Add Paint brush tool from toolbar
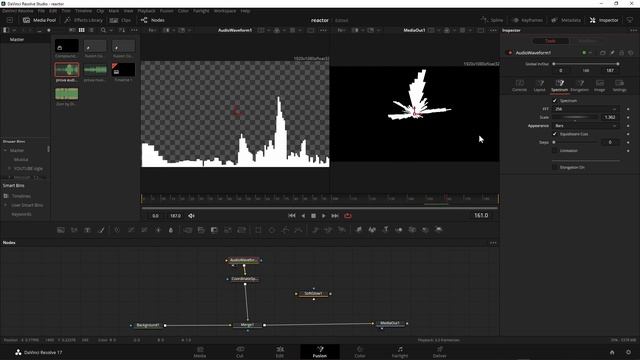The width and height of the screenshot is (640, 360). (x=101, y=230)
